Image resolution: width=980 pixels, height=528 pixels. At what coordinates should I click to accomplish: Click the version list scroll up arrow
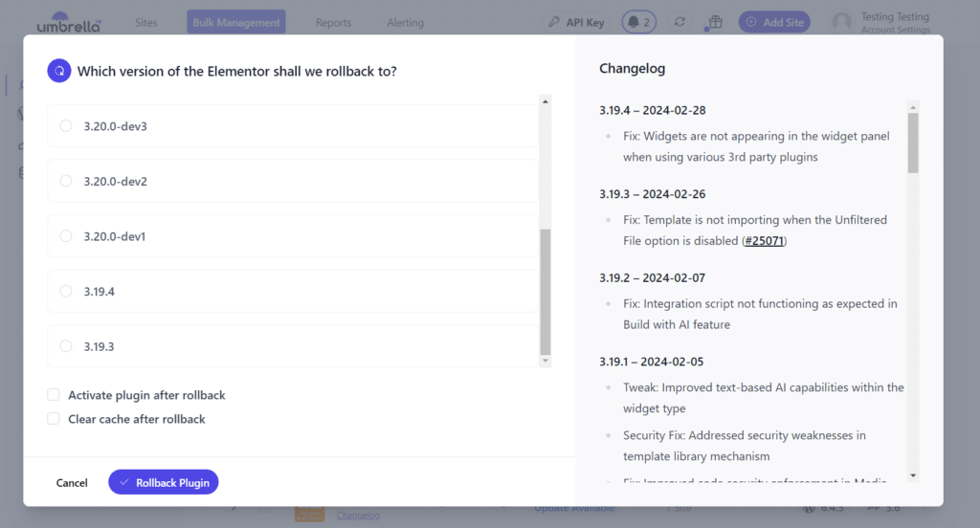tap(545, 101)
